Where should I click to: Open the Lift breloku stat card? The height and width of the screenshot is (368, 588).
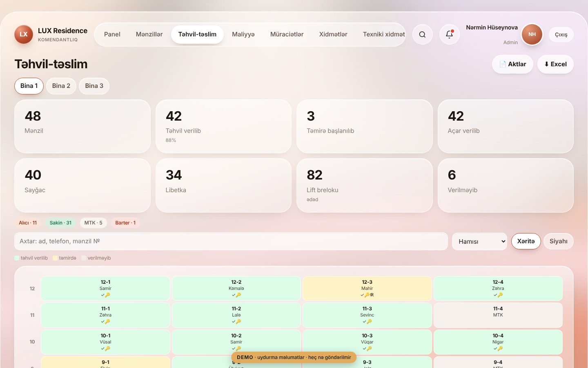click(x=365, y=186)
